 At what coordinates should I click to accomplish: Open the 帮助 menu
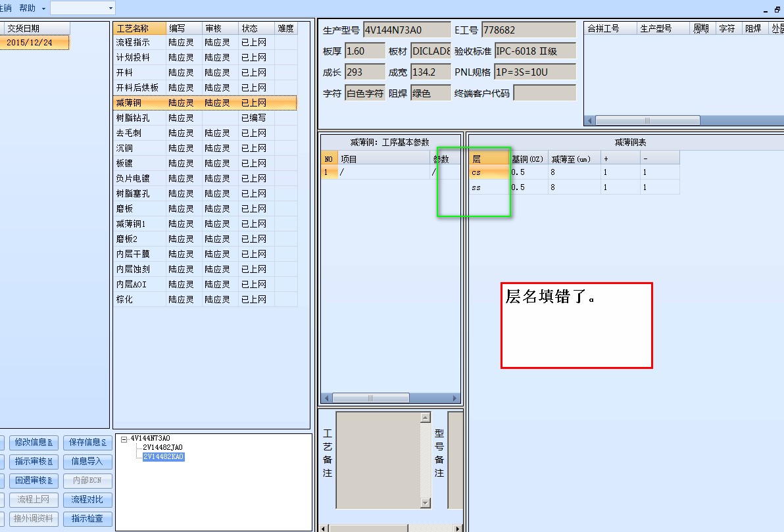pos(27,8)
